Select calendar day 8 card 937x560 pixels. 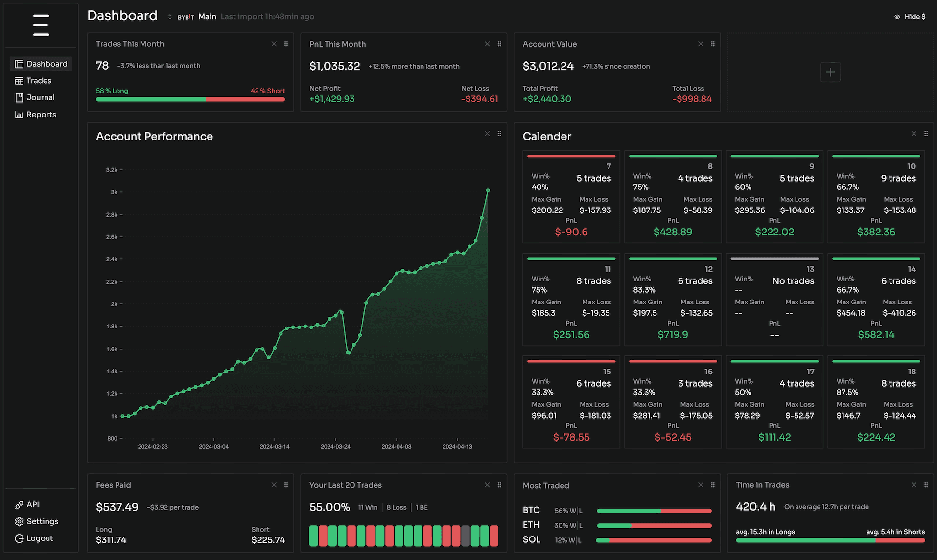[x=673, y=197]
